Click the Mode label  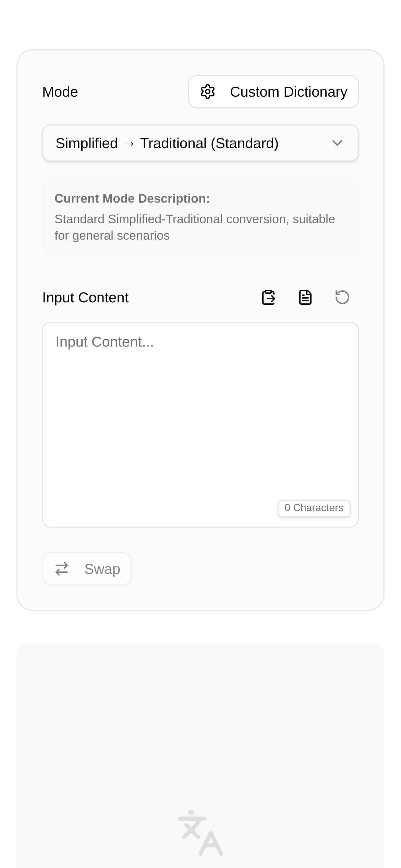[x=60, y=92]
